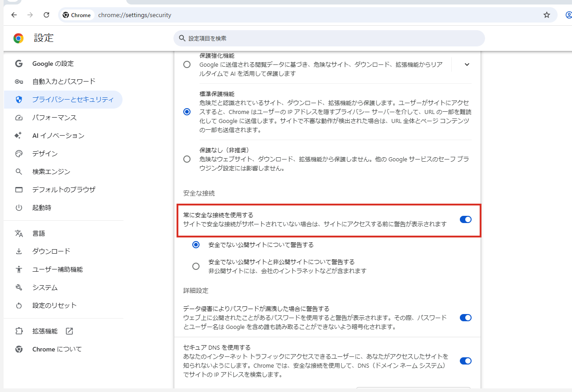Click the accessibility icon for ユーザー補助機能
The width and height of the screenshot is (572, 392).
click(18, 269)
